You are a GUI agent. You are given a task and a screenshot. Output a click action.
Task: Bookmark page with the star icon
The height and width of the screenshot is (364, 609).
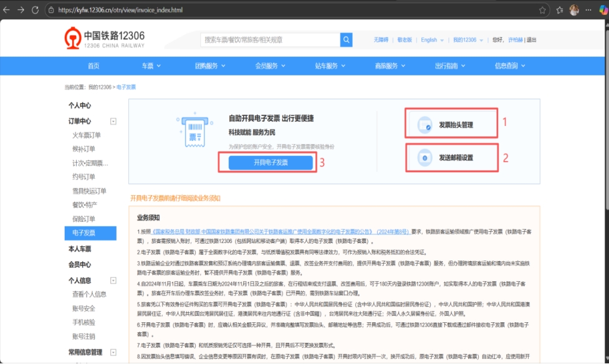pyautogui.click(x=542, y=10)
